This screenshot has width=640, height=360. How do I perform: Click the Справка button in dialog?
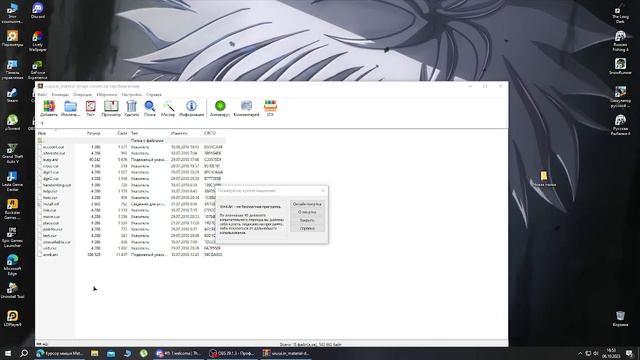pos(307,229)
